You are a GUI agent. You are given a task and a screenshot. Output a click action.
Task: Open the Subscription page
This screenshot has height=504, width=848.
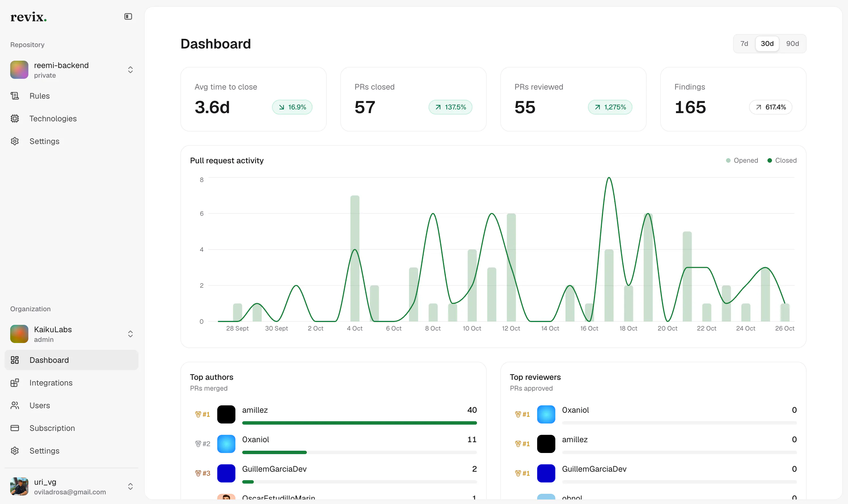tap(71, 428)
